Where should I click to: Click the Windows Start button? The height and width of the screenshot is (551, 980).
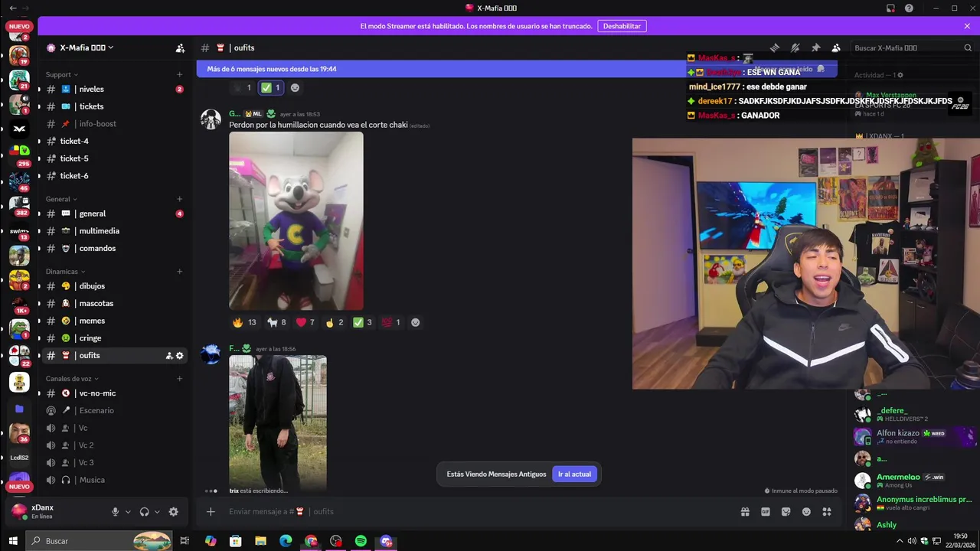[13, 541]
